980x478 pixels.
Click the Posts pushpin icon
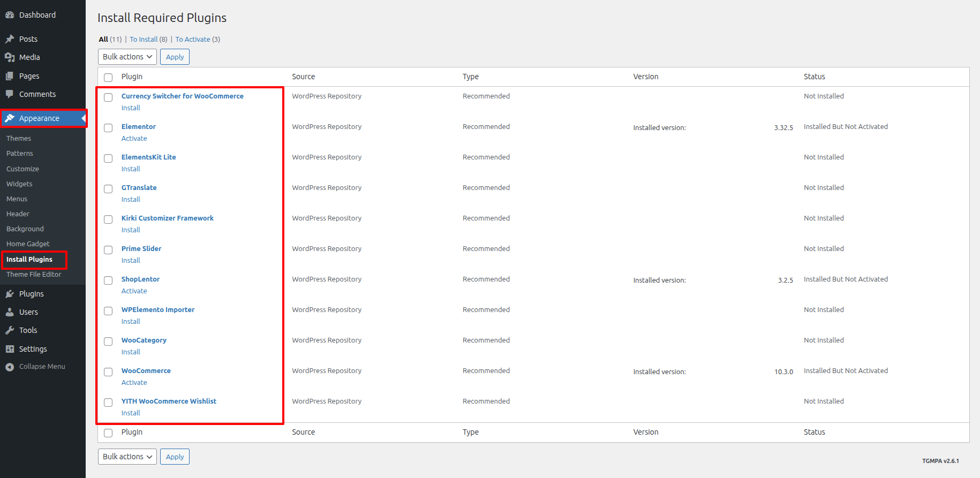coord(10,39)
